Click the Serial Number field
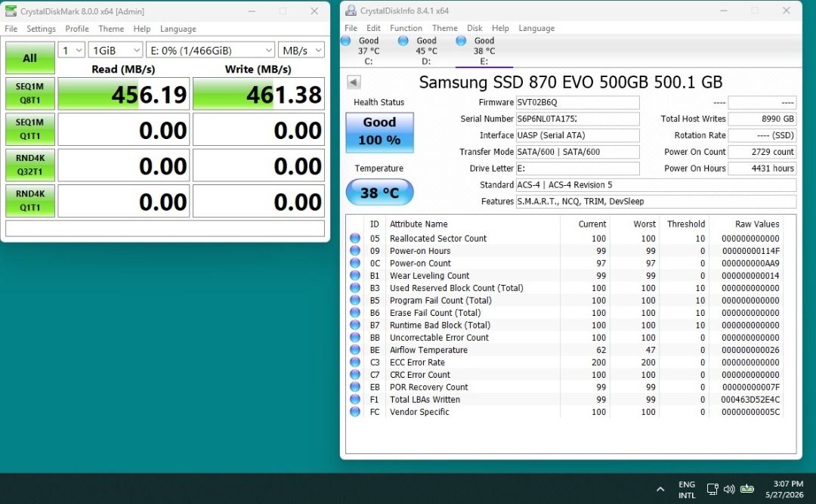Viewport: 816px width, 504px height. (x=578, y=119)
